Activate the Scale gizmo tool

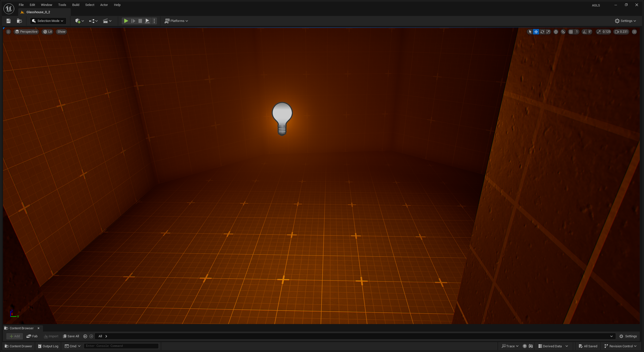click(x=548, y=32)
